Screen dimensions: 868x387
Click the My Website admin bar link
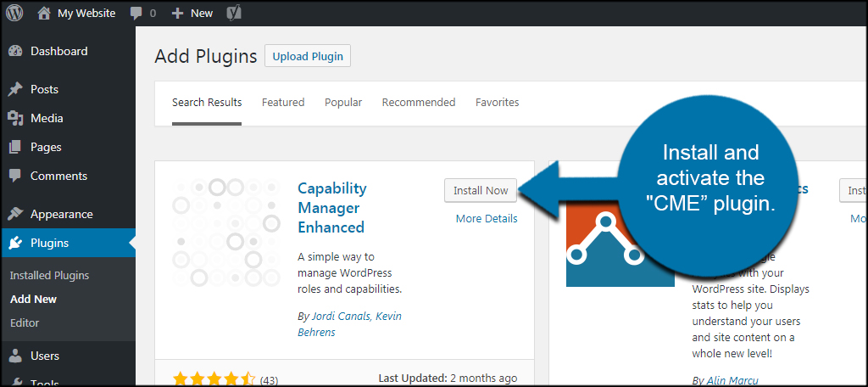tap(86, 14)
